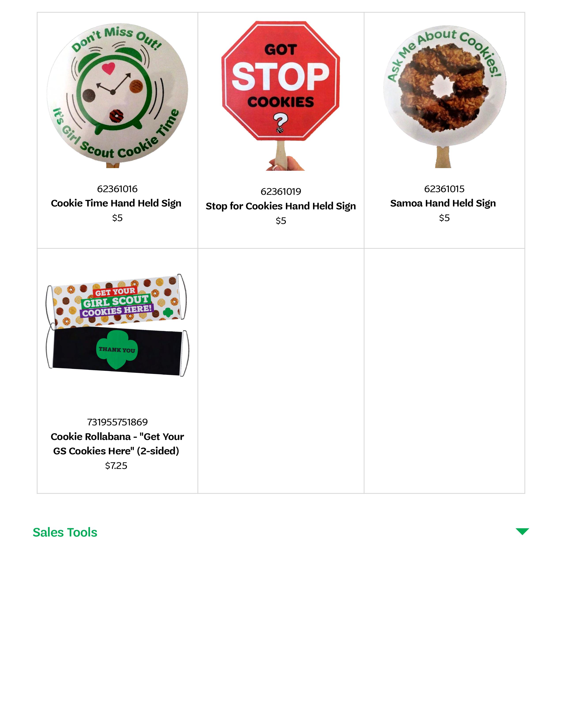This screenshot has width=562, height=728.
Task: Click the green Thank You trefoil banner
Action: click(x=117, y=350)
